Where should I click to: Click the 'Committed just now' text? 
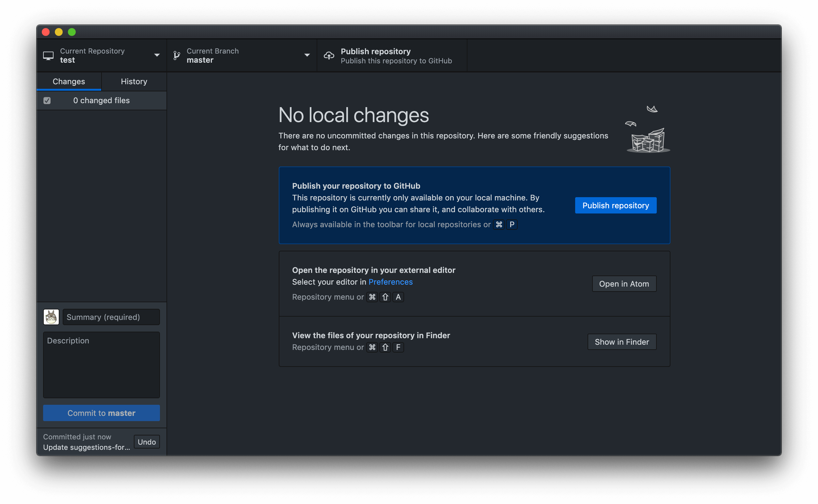(x=77, y=437)
